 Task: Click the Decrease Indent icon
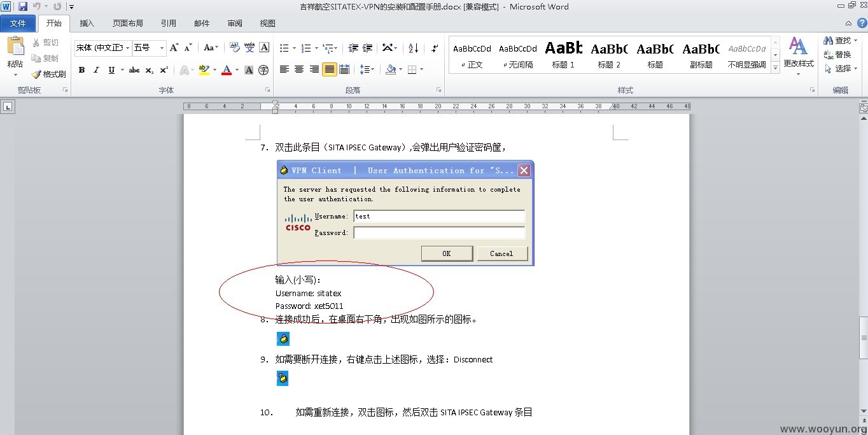[353, 48]
